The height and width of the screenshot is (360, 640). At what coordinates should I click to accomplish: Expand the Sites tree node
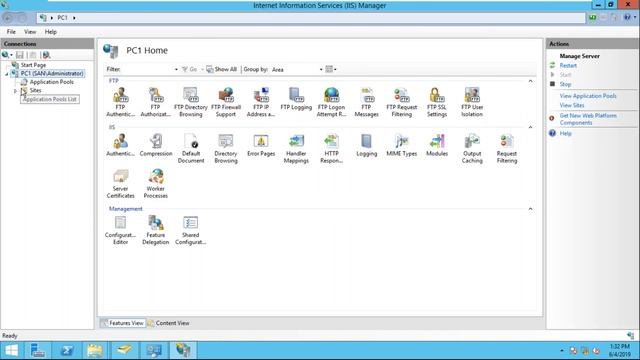(15, 91)
